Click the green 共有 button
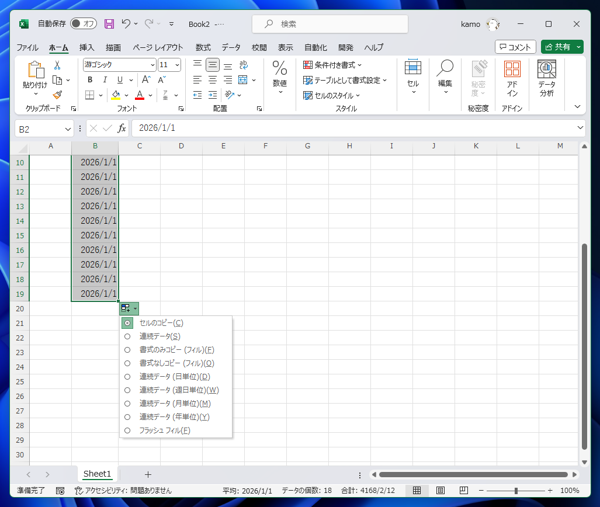This screenshot has width=600, height=507. 562,47
